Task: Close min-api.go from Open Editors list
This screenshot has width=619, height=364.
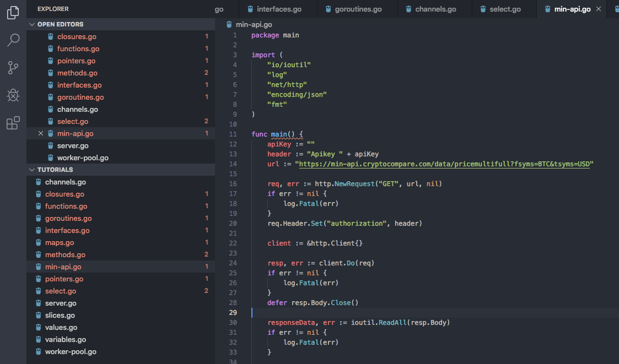Action: point(41,133)
